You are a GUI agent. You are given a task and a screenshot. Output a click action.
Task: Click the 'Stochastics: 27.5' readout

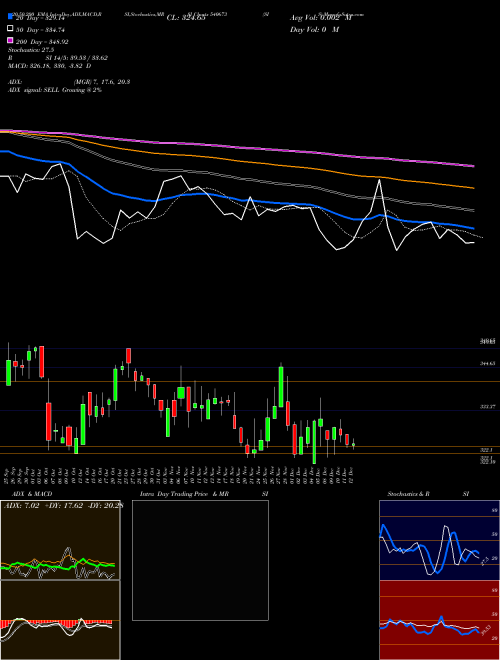(x=31, y=50)
